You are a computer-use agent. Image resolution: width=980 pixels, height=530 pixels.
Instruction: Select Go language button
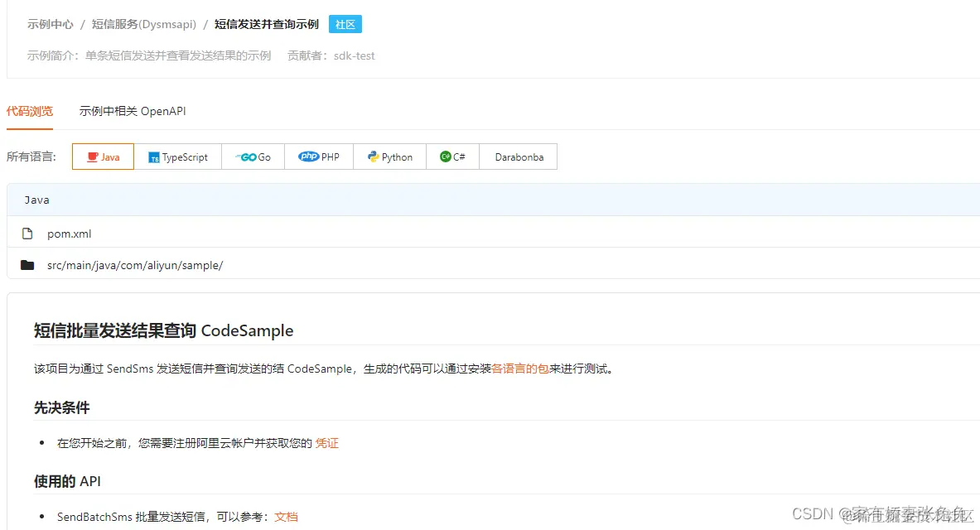point(253,157)
